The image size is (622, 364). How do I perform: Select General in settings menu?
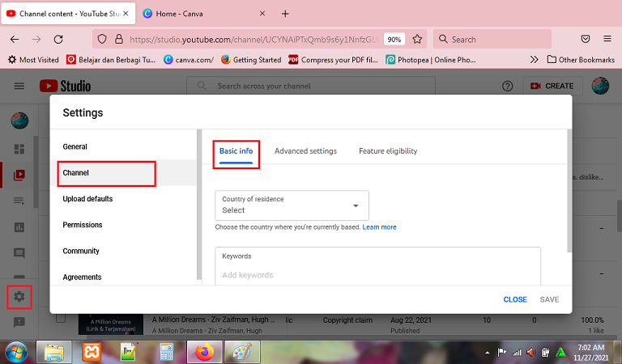coord(124,146)
